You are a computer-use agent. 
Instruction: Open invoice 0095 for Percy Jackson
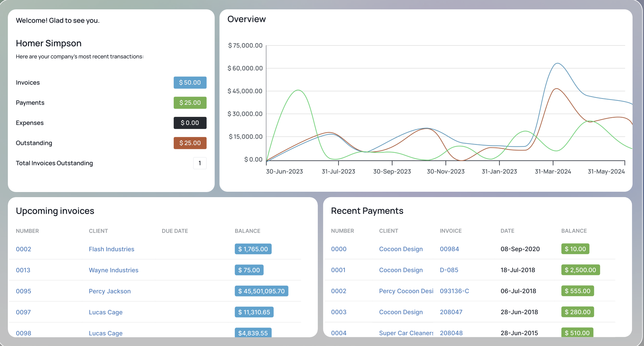click(24, 291)
